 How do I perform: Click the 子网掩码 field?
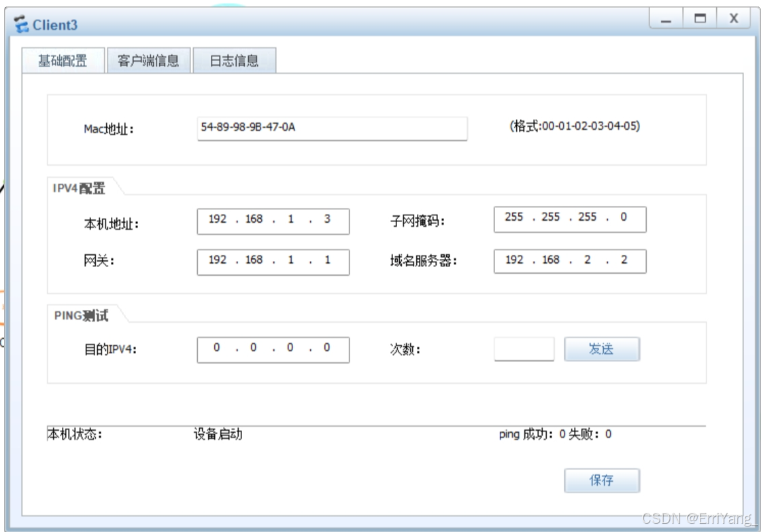(570, 219)
